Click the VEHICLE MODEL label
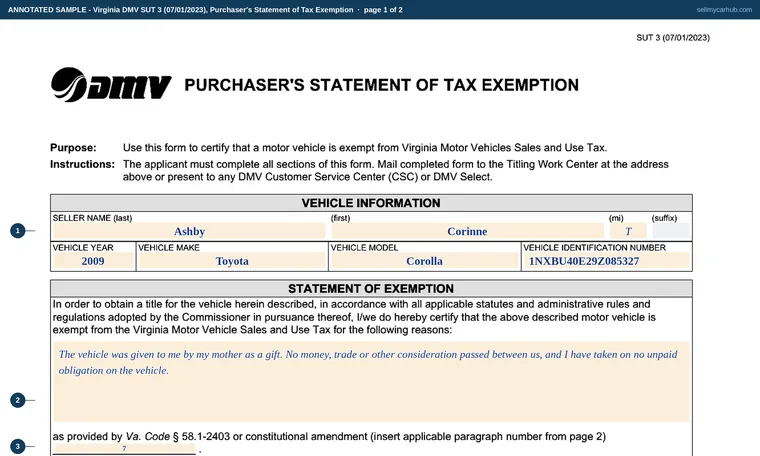The height and width of the screenshot is (456, 760). point(364,248)
